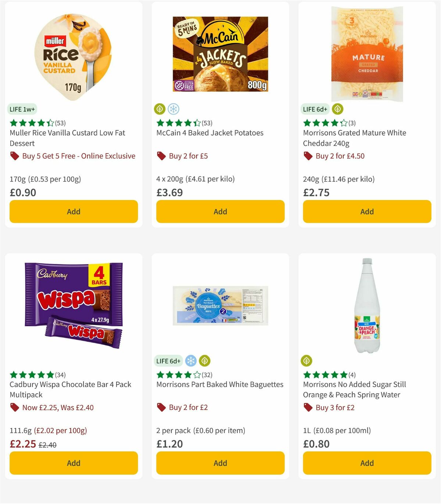Viewport: 441px width, 504px height.
Task: Click the red tag icon next to Buy 3 for £2
Action: click(308, 407)
